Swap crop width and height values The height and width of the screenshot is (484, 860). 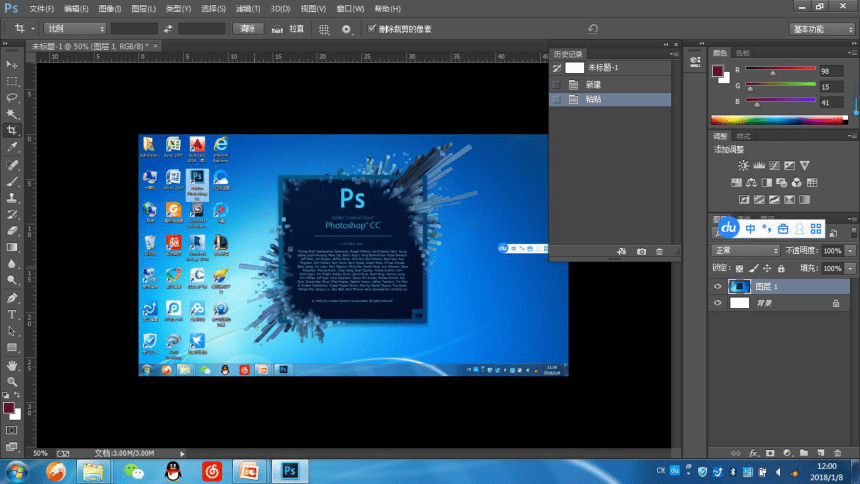pos(168,29)
